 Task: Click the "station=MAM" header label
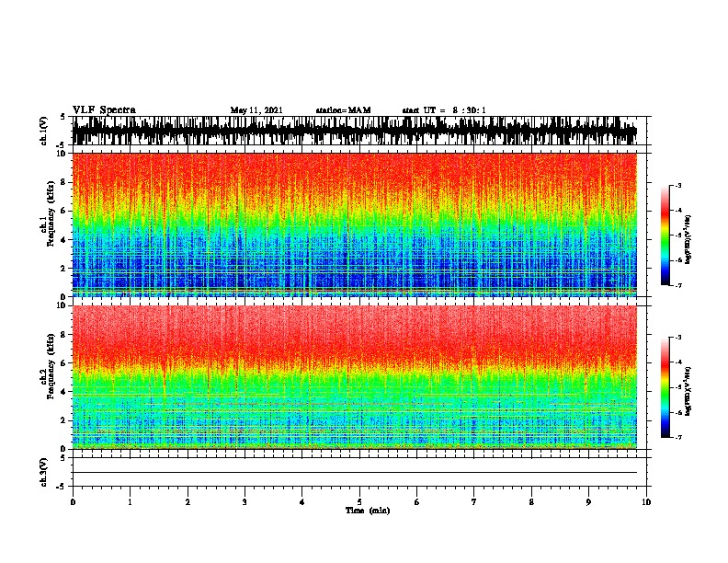(343, 110)
